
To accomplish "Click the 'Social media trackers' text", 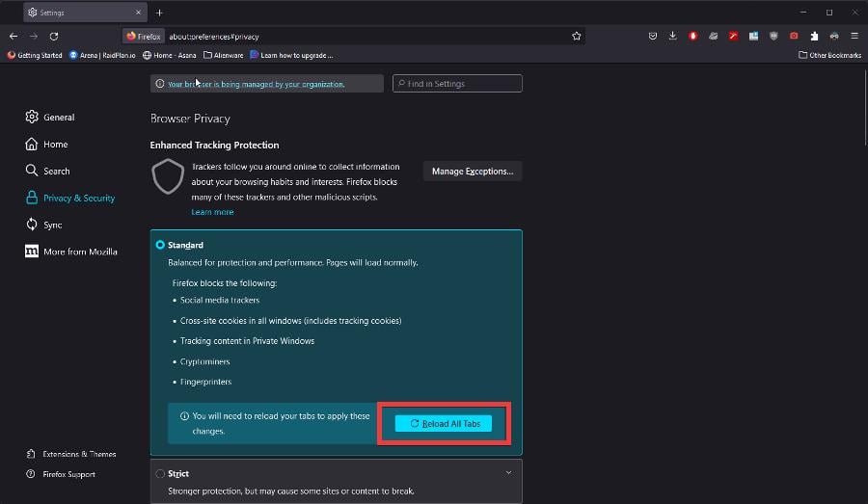I will pyautogui.click(x=220, y=300).
